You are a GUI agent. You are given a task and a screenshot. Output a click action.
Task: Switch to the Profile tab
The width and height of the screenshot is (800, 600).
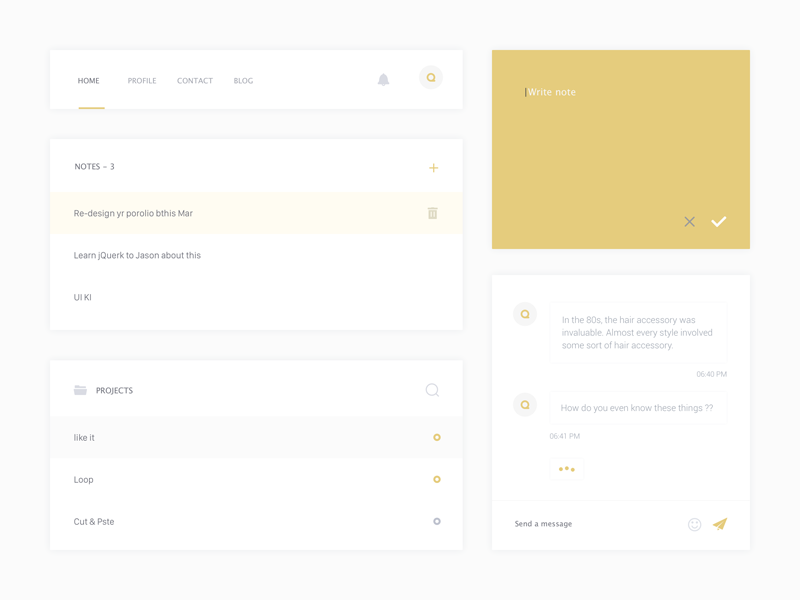tap(142, 80)
